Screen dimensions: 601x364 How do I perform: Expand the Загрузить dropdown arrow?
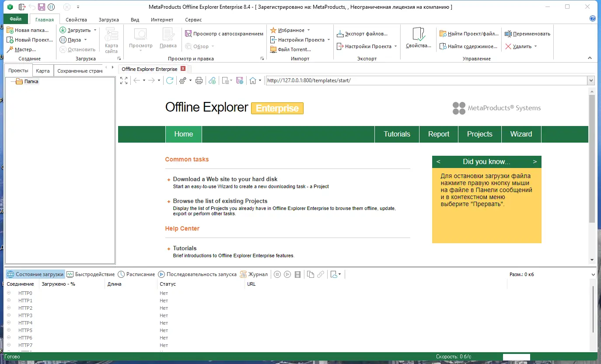(95, 30)
